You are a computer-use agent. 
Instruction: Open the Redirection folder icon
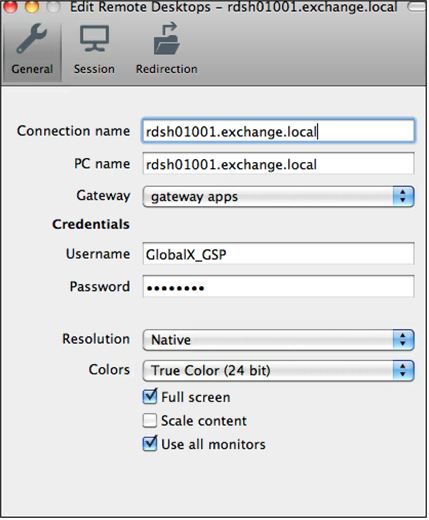166,39
